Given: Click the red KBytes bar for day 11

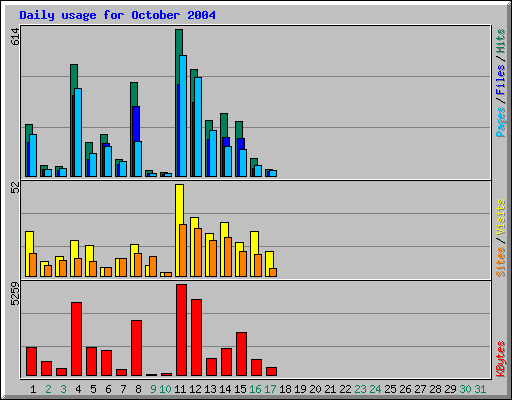Looking at the screenshot, I should coord(181,330).
